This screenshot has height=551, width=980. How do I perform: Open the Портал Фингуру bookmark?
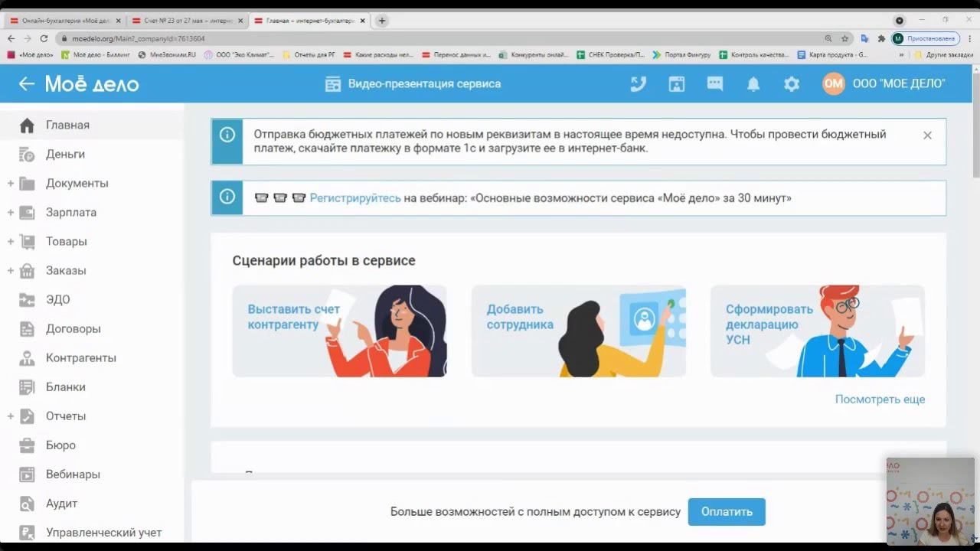(x=681, y=55)
